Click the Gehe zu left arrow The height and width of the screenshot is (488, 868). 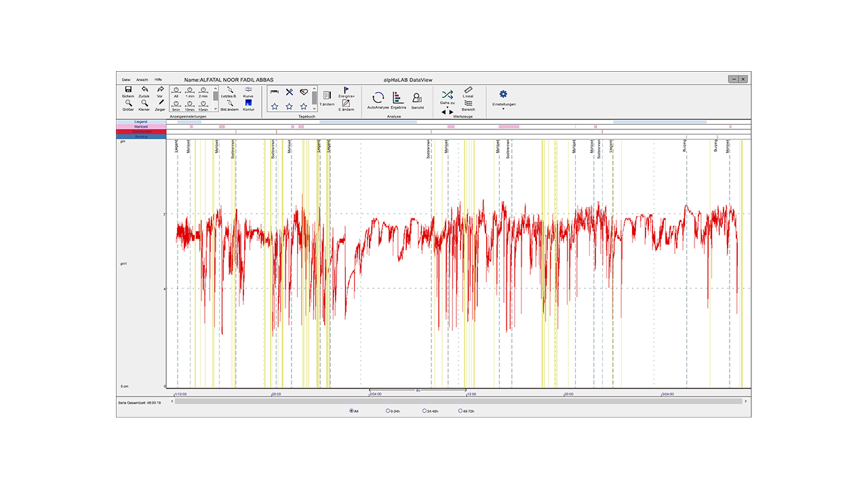click(x=443, y=111)
